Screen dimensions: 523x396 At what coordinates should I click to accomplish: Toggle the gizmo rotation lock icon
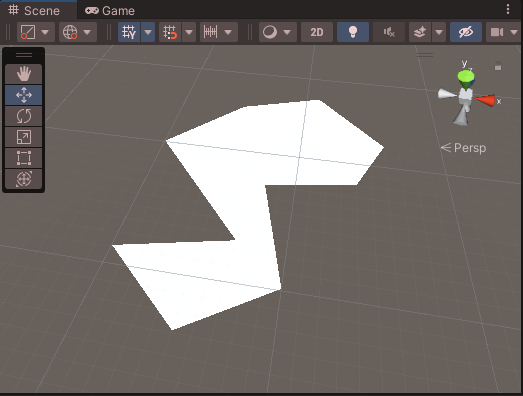pyautogui.click(x=498, y=66)
